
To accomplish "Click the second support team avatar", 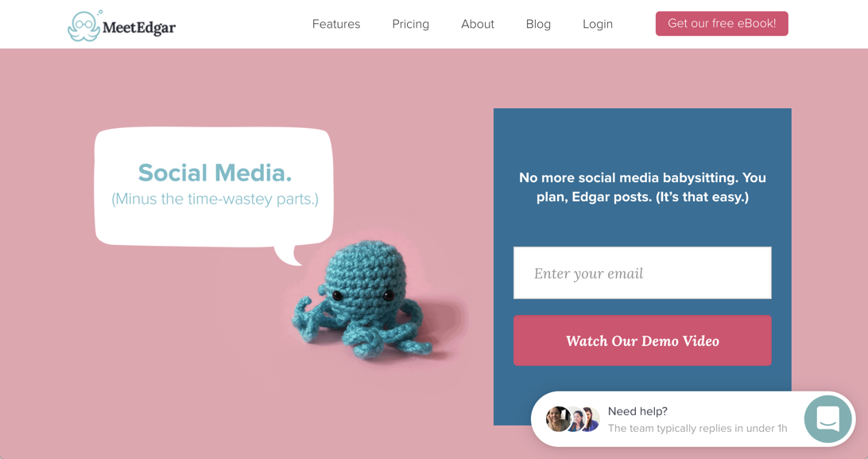I will tap(575, 420).
